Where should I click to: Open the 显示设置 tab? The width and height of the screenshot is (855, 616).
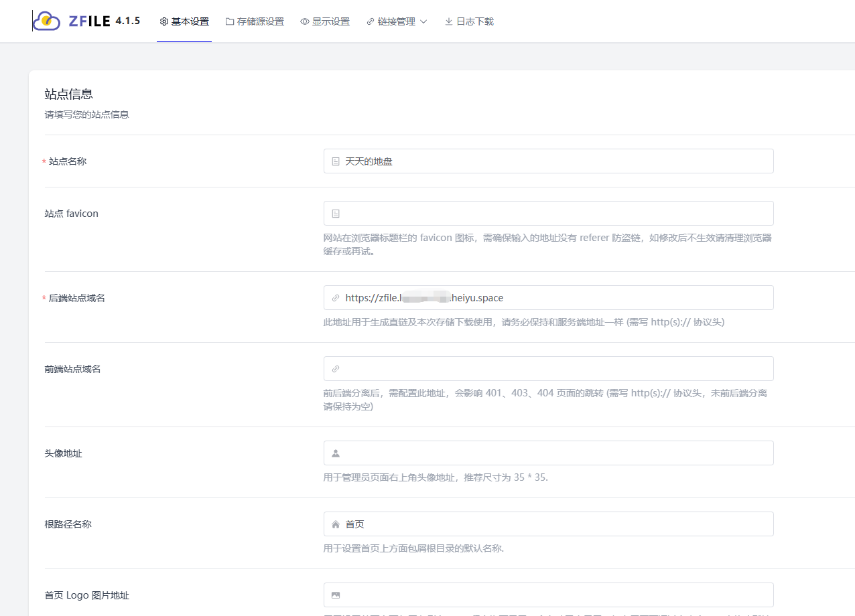[x=325, y=21]
